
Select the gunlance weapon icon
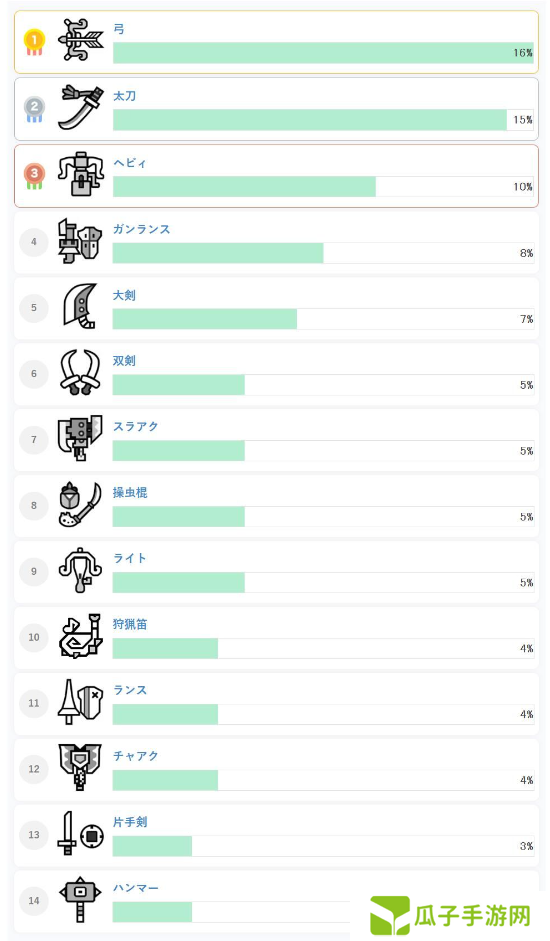[80, 241]
